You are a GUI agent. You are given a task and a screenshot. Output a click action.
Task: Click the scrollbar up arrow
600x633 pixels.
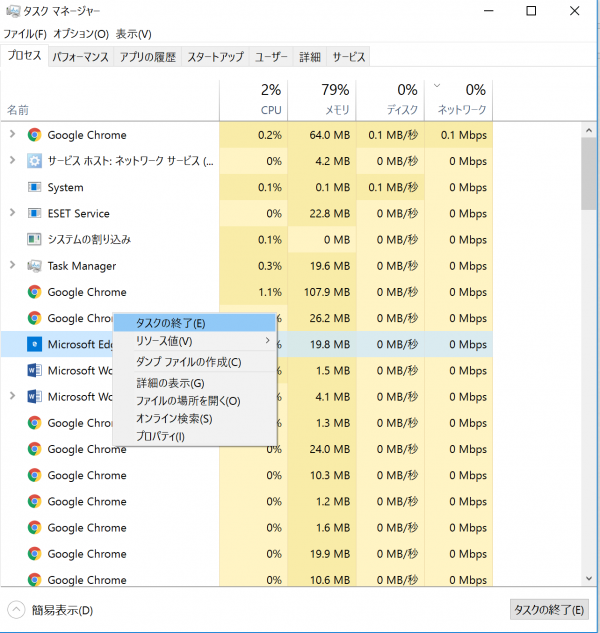coord(589,130)
